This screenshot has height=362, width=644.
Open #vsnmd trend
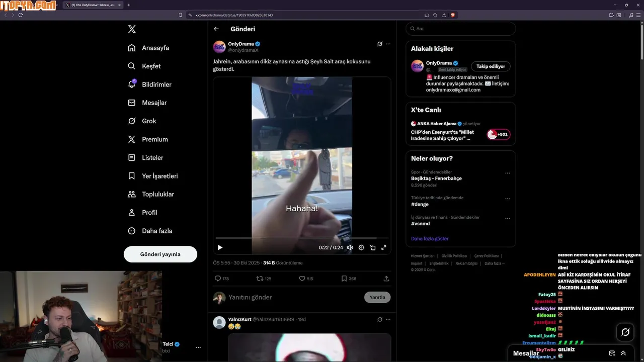pyautogui.click(x=421, y=224)
